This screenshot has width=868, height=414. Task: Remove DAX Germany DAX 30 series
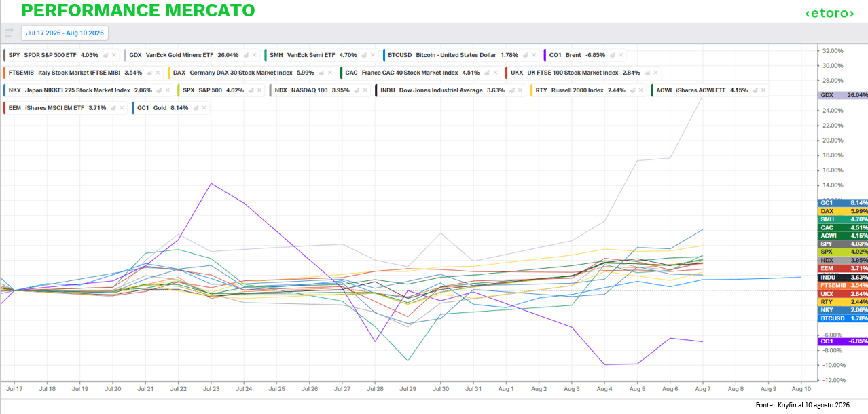point(330,73)
